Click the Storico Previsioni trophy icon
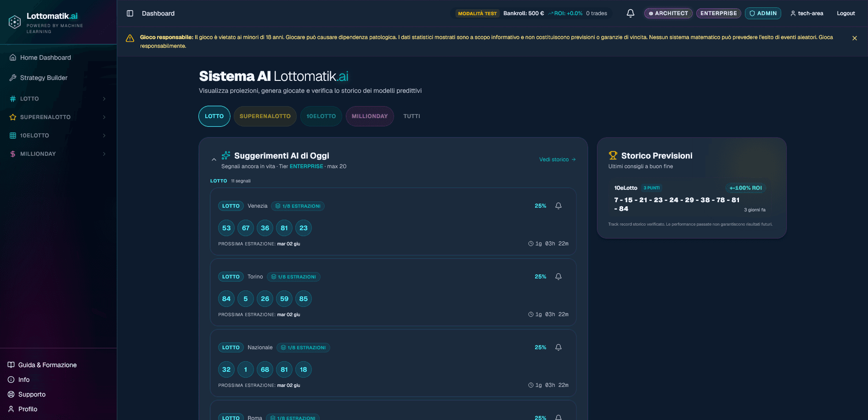 (613, 155)
